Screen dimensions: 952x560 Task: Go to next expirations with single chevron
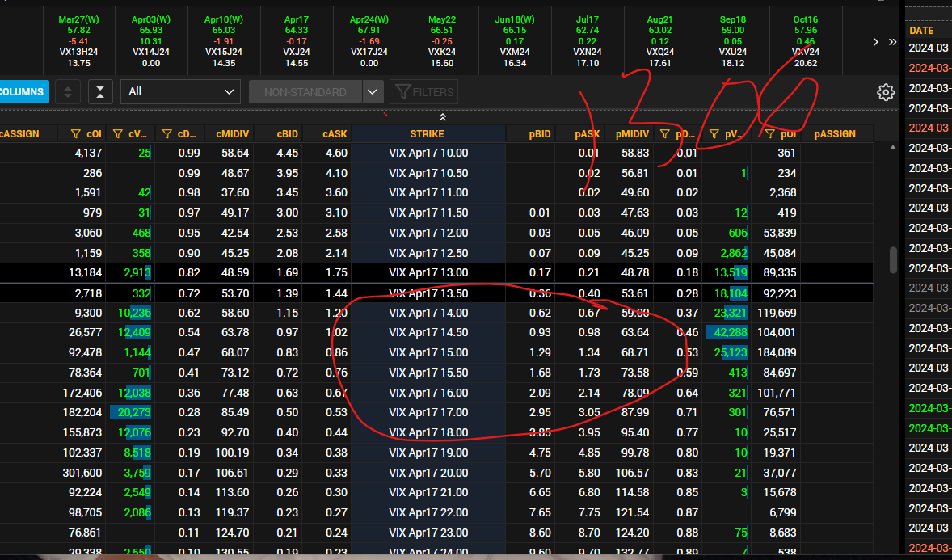(875, 42)
